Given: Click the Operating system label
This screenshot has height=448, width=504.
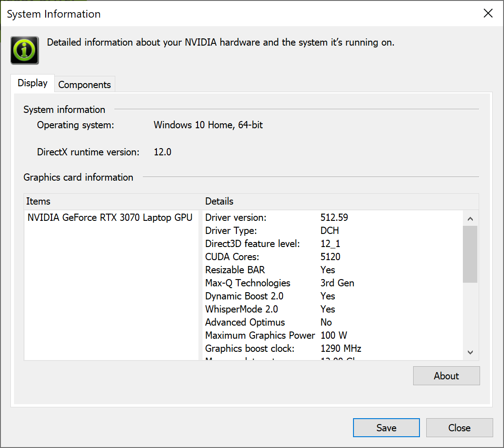Looking at the screenshot, I should [x=75, y=125].
